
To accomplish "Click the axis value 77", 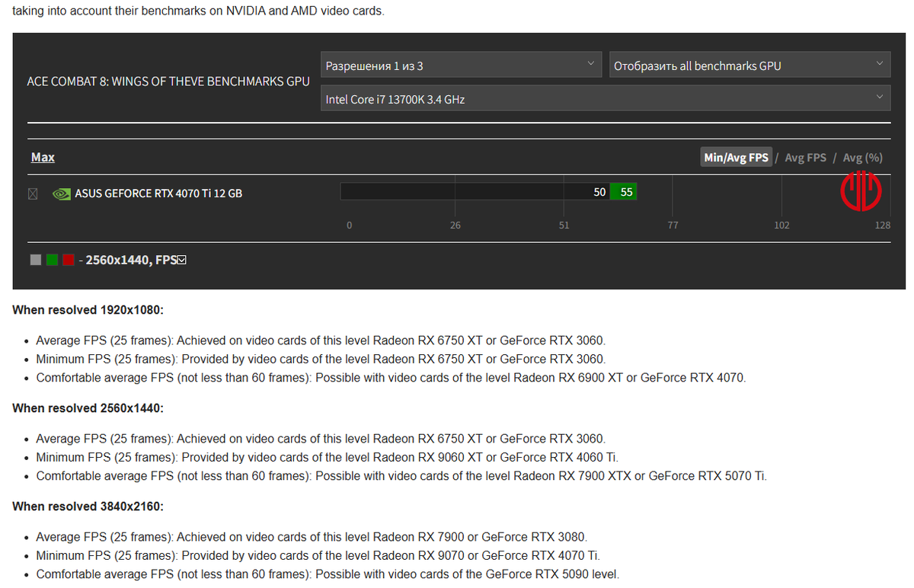I will [x=673, y=225].
